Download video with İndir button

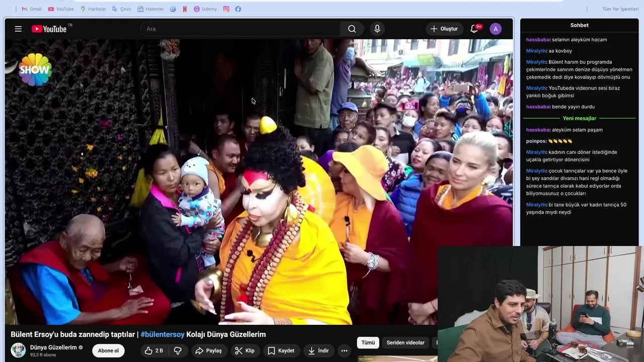coord(318,351)
